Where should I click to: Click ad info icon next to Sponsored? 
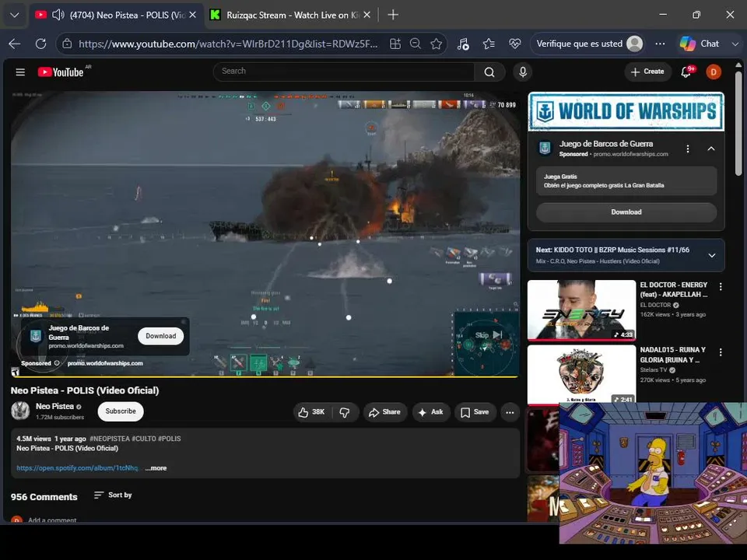point(57,363)
